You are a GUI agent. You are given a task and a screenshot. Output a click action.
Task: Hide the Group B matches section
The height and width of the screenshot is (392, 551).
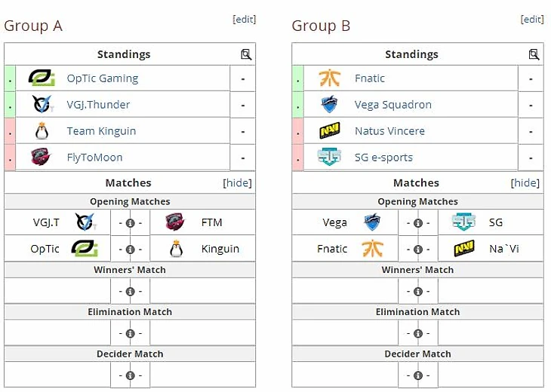[525, 182]
